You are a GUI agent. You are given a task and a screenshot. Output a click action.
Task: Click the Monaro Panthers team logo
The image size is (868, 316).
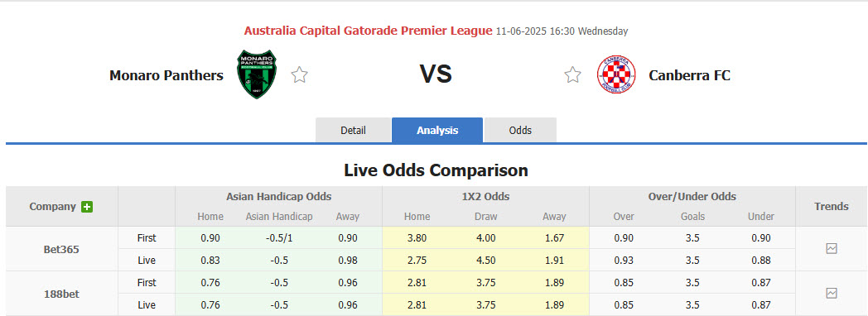click(257, 74)
